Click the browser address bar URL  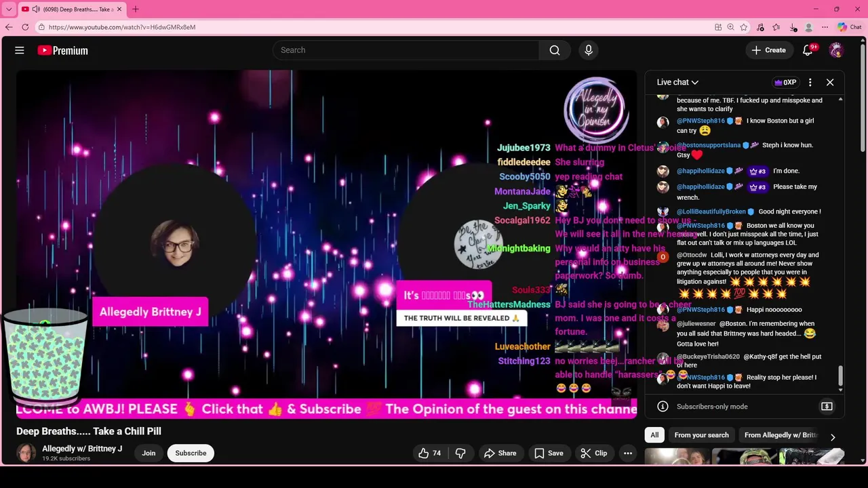tap(122, 27)
